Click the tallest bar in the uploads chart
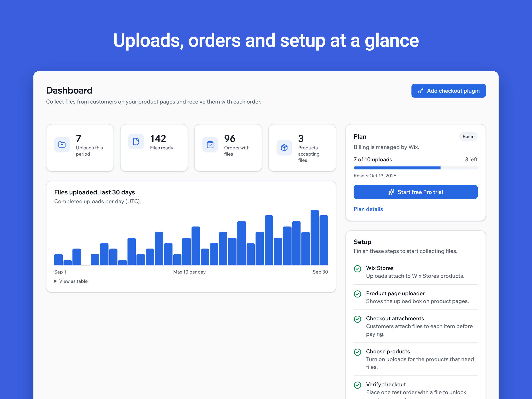The width and height of the screenshot is (532, 399). point(314,238)
